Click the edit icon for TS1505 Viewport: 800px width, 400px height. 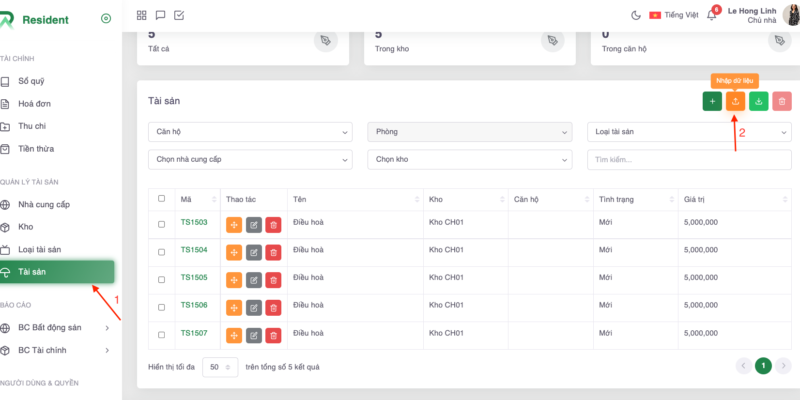pyautogui.click(x=254, y=278)
